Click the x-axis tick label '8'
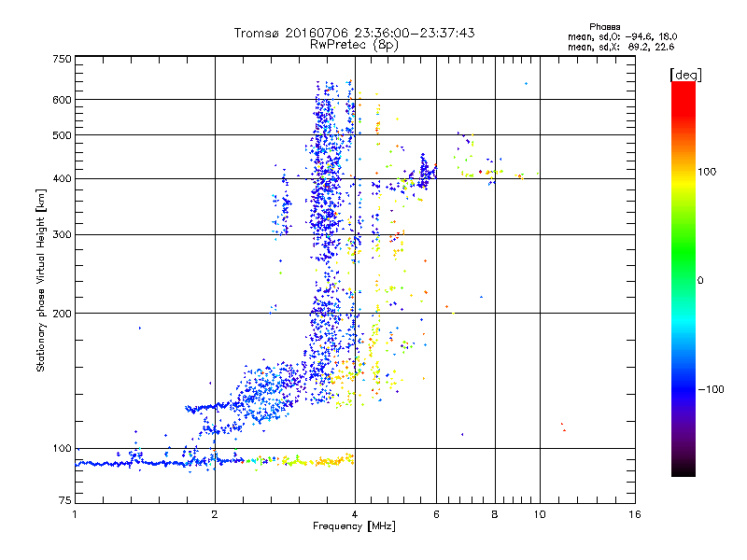The image size is (747, 560). (495, 514)
